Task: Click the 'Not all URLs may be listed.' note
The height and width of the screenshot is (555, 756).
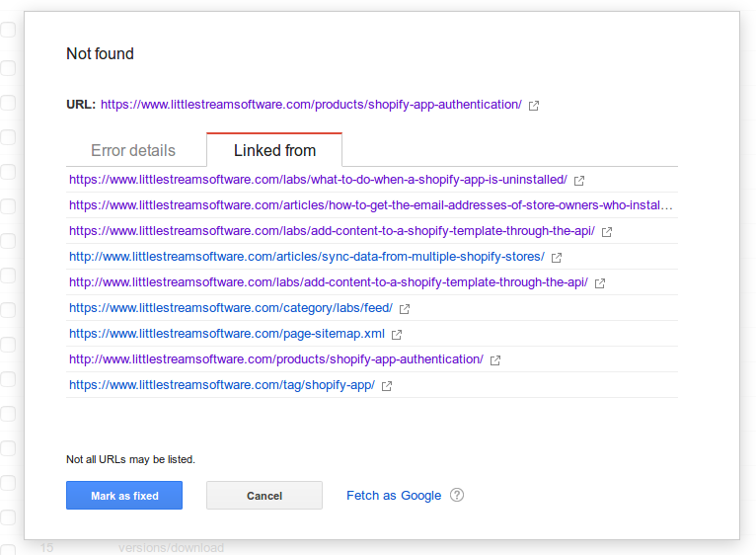Action: [130, 459]
